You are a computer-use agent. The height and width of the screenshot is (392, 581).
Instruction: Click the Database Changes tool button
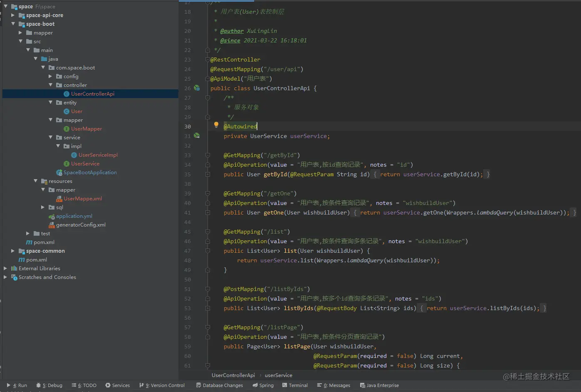[219, 385]
